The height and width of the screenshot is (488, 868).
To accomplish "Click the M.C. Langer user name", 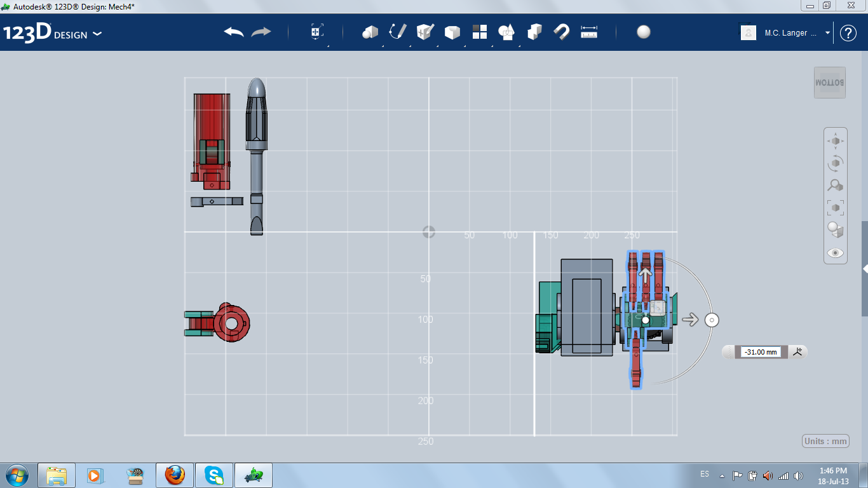I will [x=790, y=33].
